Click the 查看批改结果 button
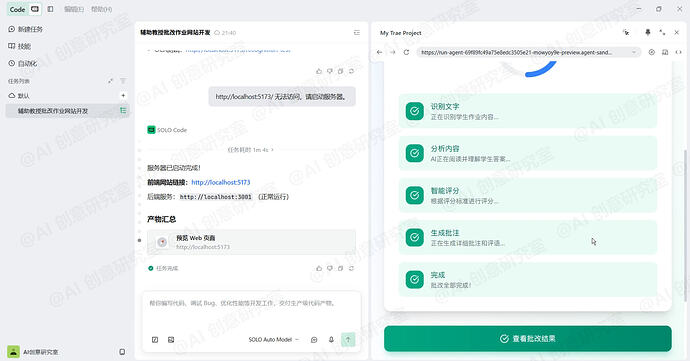Screen dimensions: 690x361 528,339
